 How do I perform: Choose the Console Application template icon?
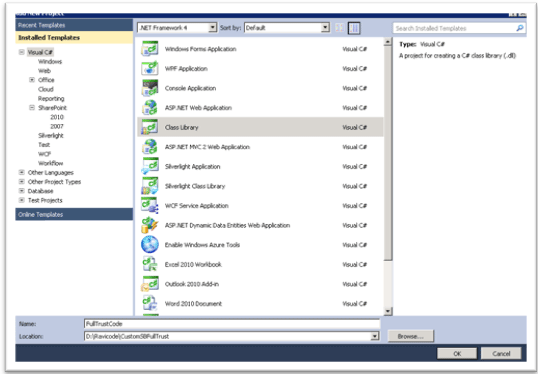(150, 88)
